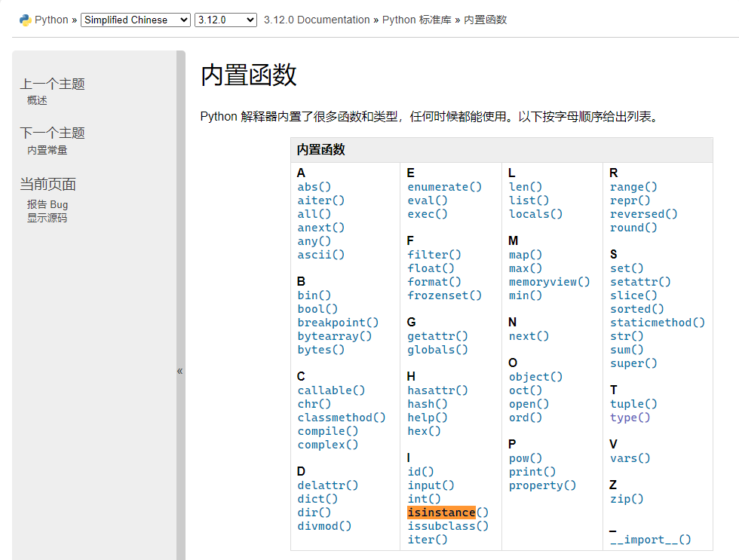This screenshot has height=560, width=739.
Task: Open the 3.12.0 version dropdown
Action: pyautogui.click(x=225, y=20)
